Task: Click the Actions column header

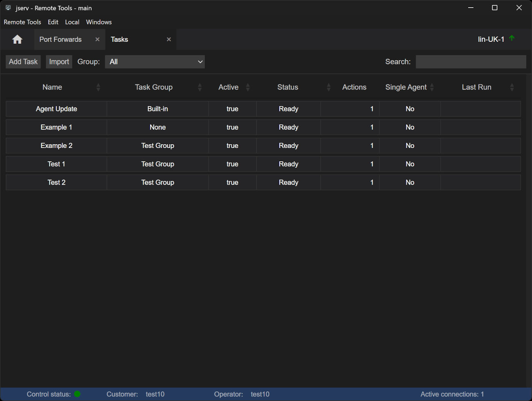Action: tap(354, 88)
